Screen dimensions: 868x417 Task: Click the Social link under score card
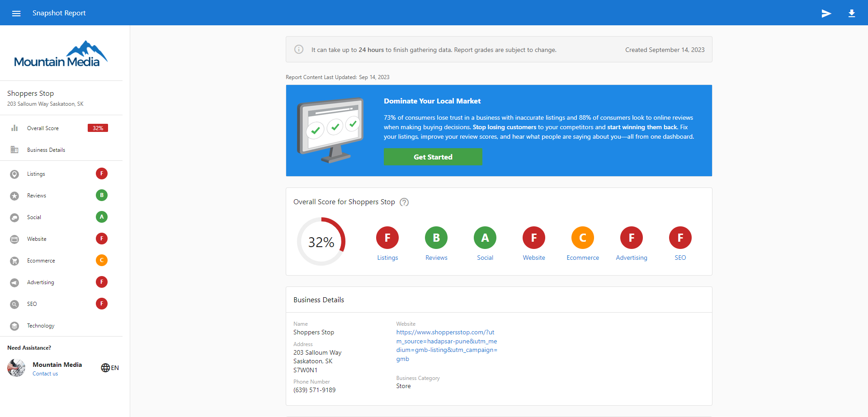click(x=485, y=258)
